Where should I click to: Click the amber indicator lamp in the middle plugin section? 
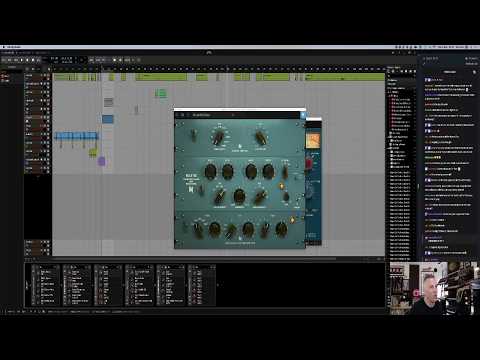tap(282, 186)
